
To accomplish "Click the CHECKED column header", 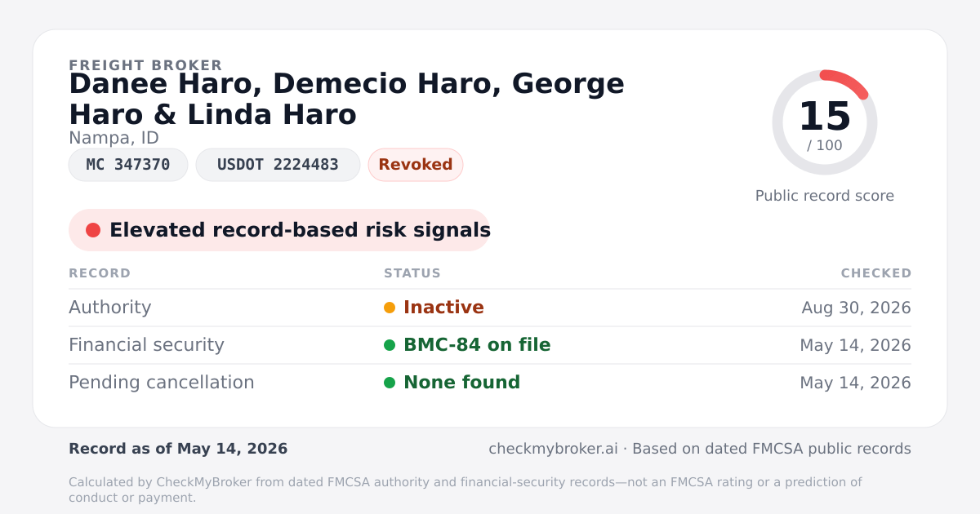I will coord(876,273).
